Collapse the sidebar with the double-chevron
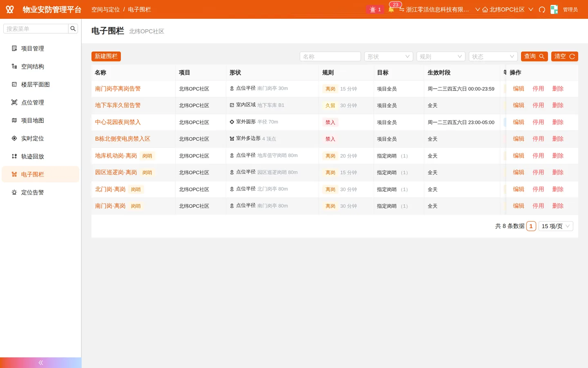This screenshot has width=588, height=368. pyautogui.click(x=41, y=363)
